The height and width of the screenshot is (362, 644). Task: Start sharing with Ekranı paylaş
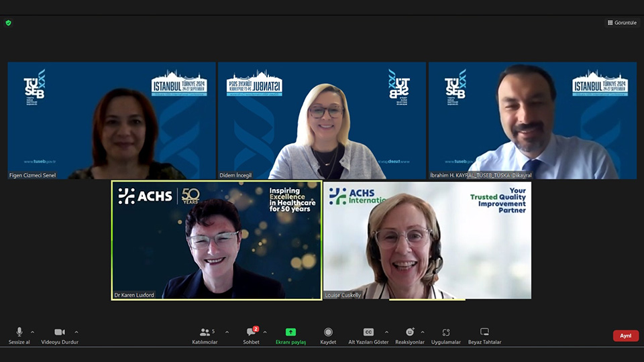290,333
